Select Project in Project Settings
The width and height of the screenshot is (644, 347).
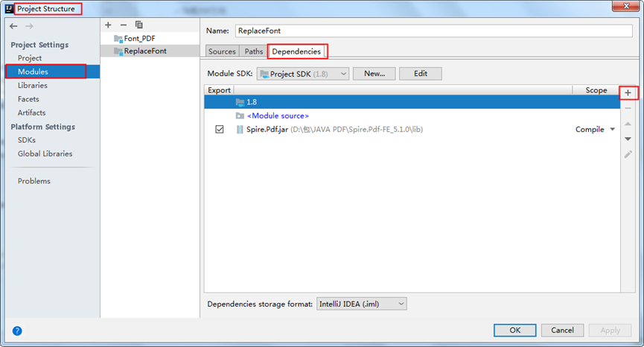[x=30, y=58]
